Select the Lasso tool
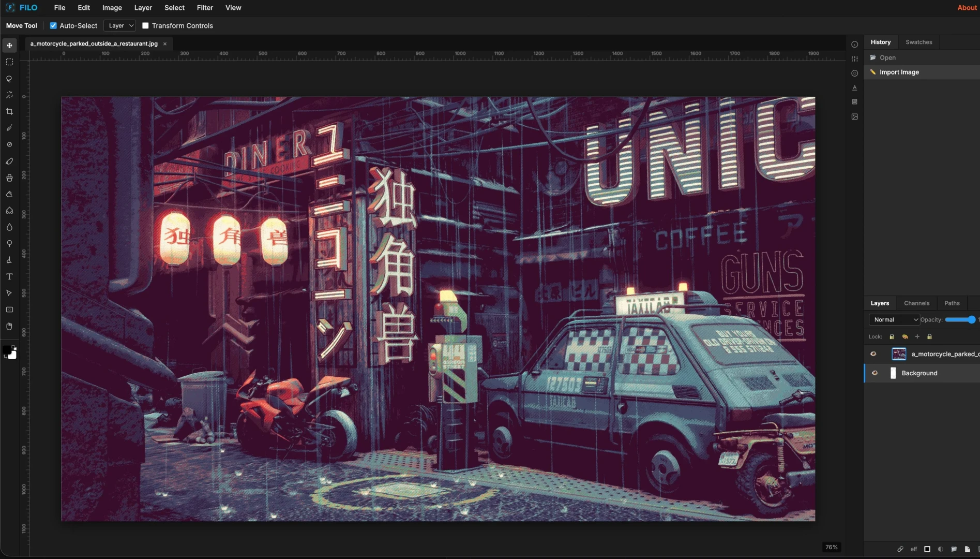The image size is (980, 559). pyautogui.click(x=9, y=79)
